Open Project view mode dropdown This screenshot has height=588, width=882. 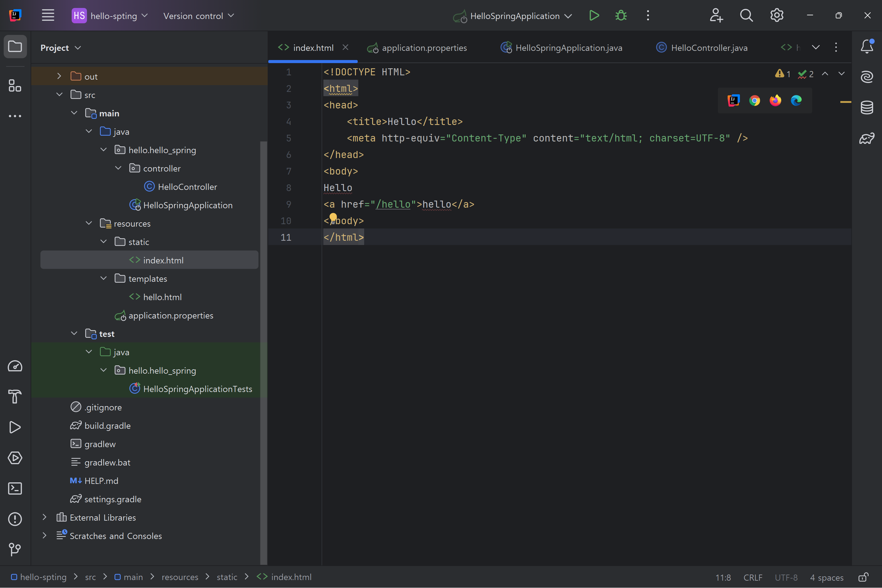pyautogui.click(x=61, y=48)
